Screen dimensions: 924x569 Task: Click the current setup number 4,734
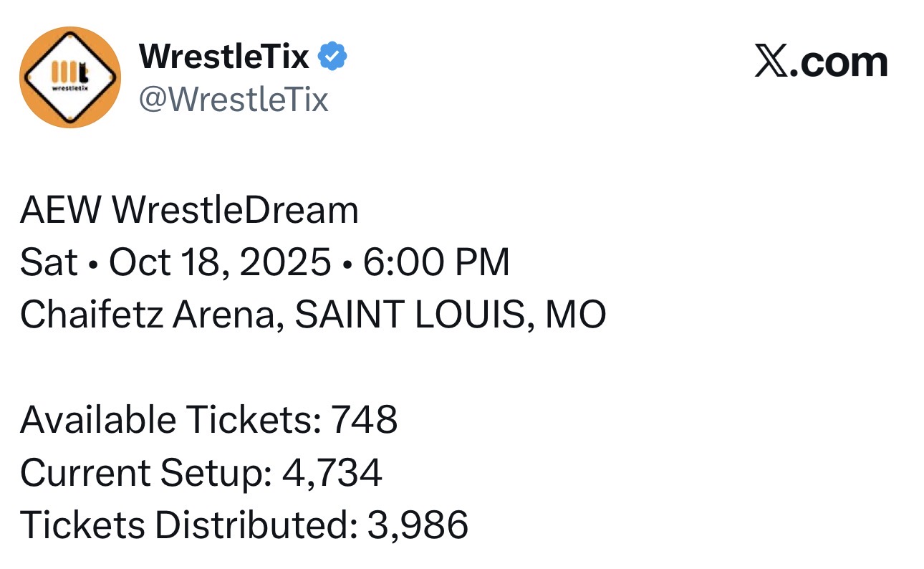[332, 472]
